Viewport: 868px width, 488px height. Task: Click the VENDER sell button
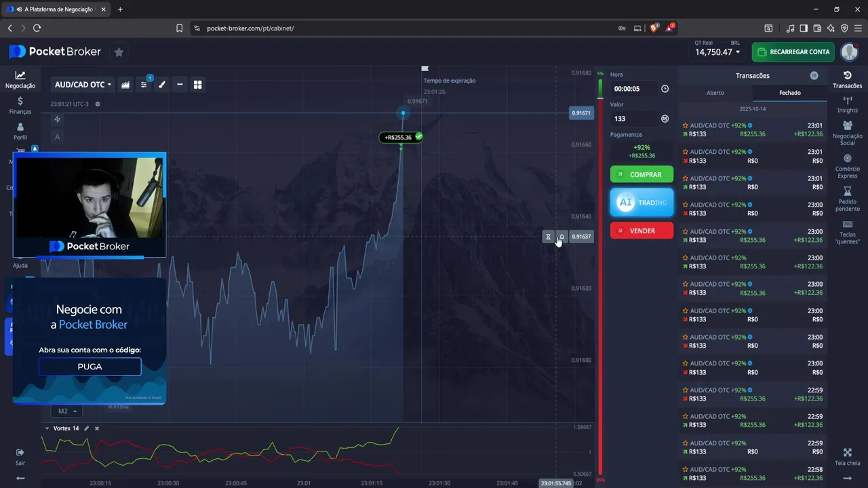pyautogui.click(x=642, y=230)
